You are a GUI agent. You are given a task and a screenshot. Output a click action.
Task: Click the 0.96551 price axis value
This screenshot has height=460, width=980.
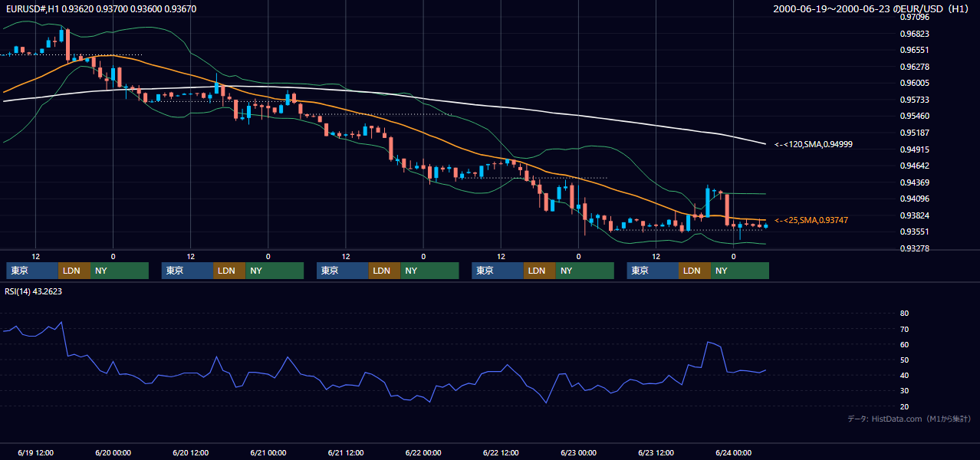tap(914, 50)
